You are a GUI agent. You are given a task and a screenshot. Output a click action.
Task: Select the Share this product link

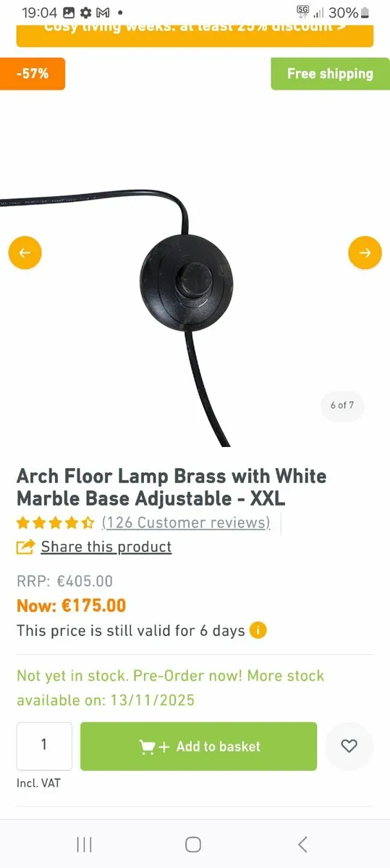pos(106,547)
